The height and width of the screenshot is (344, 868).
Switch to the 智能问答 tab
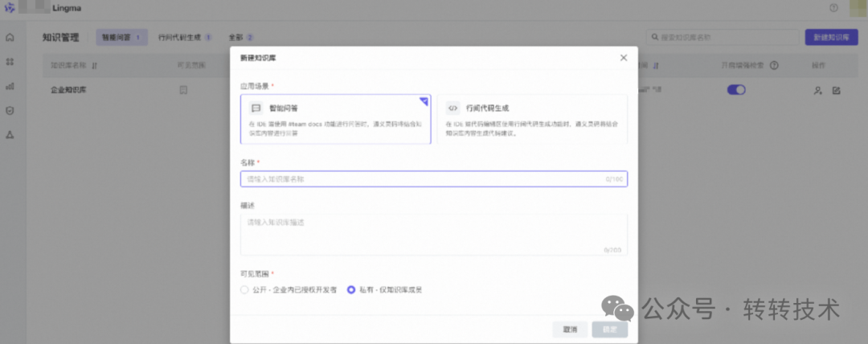point(121,38)
